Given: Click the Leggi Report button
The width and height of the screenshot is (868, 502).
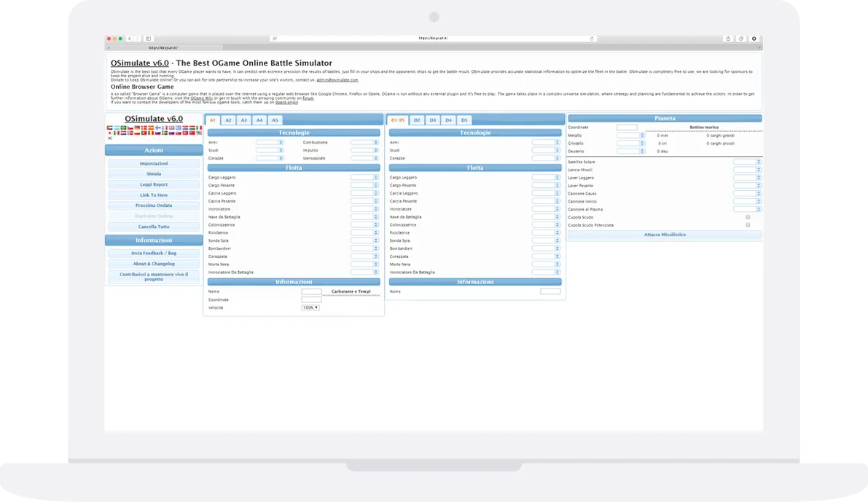Looking at the screenshot, I should coord(154,184).
